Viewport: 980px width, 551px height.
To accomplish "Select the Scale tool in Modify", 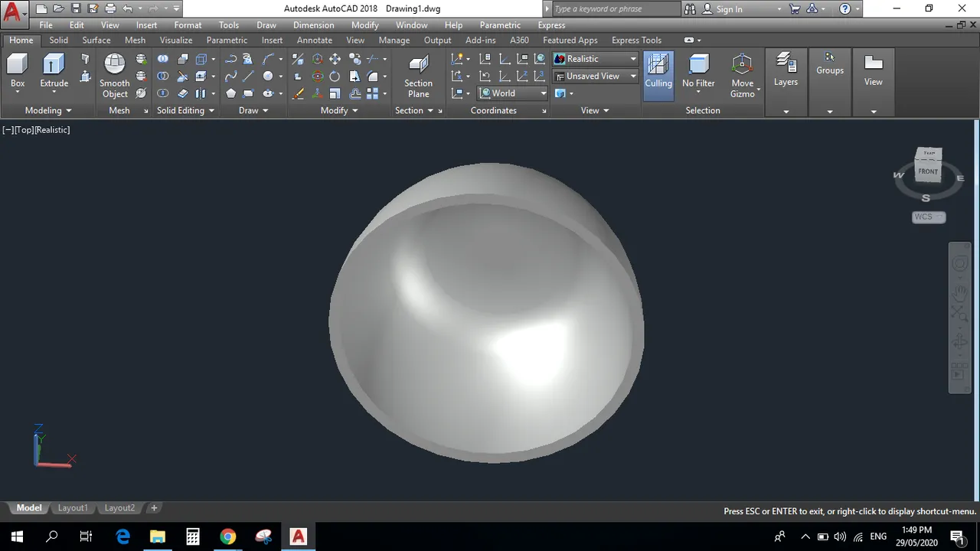I will point(335,93).
